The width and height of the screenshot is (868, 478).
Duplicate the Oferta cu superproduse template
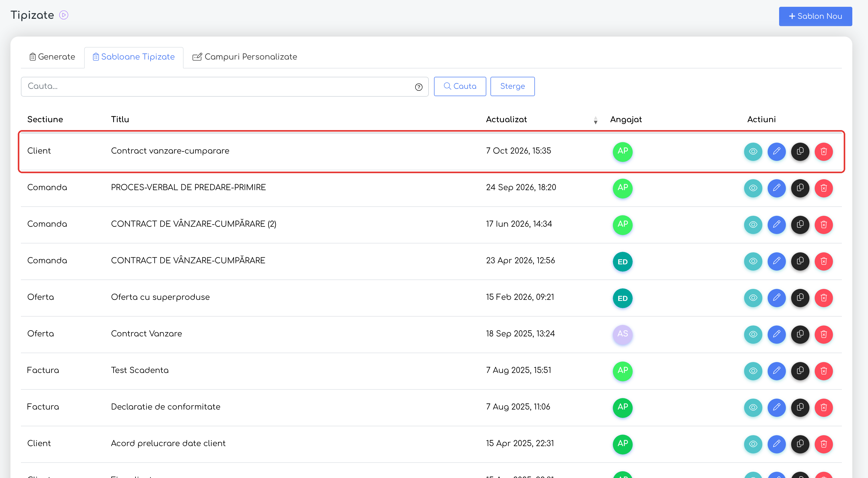coord(800,298)
